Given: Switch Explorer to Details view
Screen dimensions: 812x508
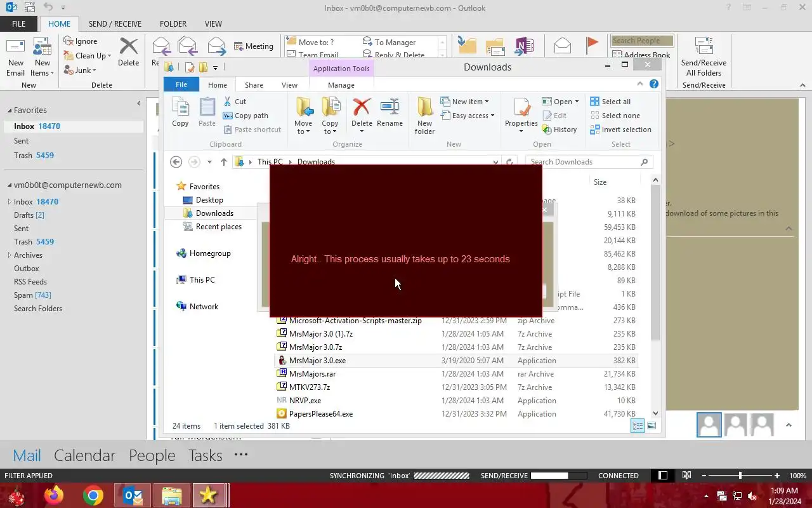Looking at the screenshot, I should [638, 426].
